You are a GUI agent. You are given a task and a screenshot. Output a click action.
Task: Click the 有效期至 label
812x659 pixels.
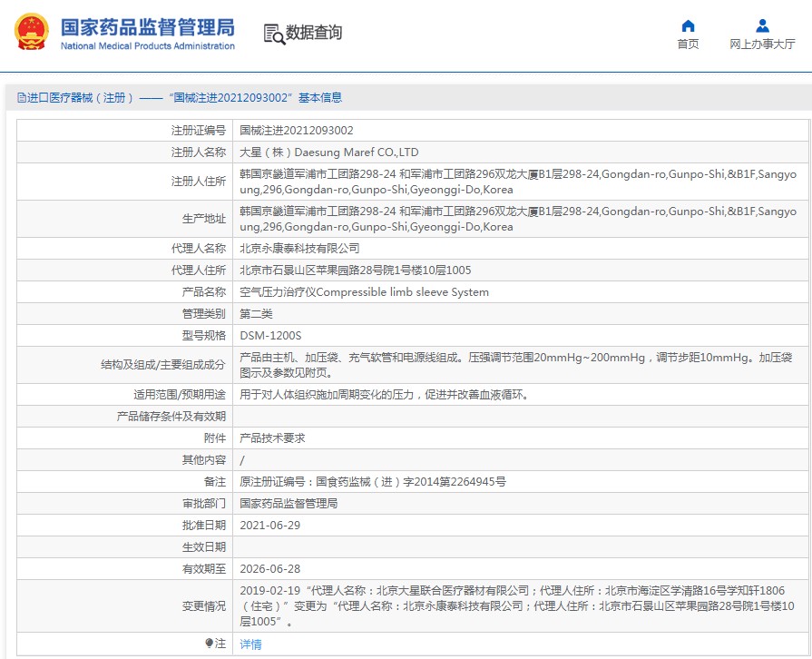click(204, 569)
